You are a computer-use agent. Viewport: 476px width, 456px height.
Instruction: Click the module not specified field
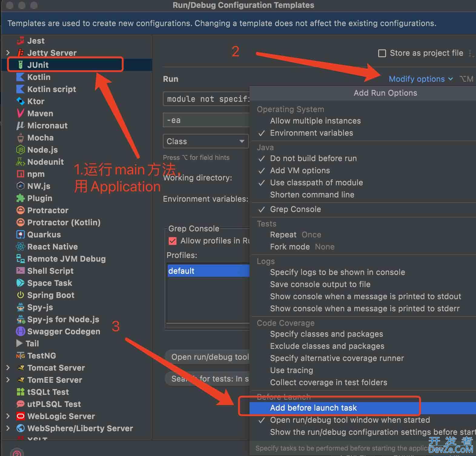207,99
